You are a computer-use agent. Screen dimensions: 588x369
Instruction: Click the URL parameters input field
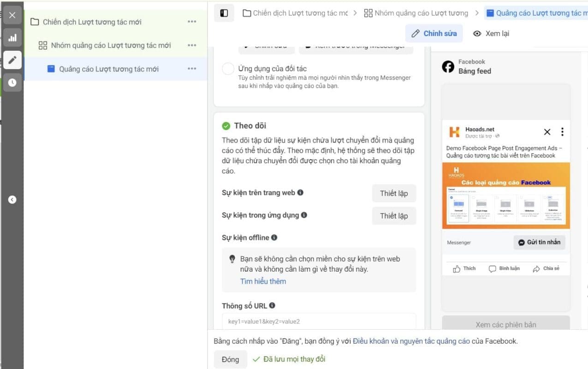tap(319, 321)
